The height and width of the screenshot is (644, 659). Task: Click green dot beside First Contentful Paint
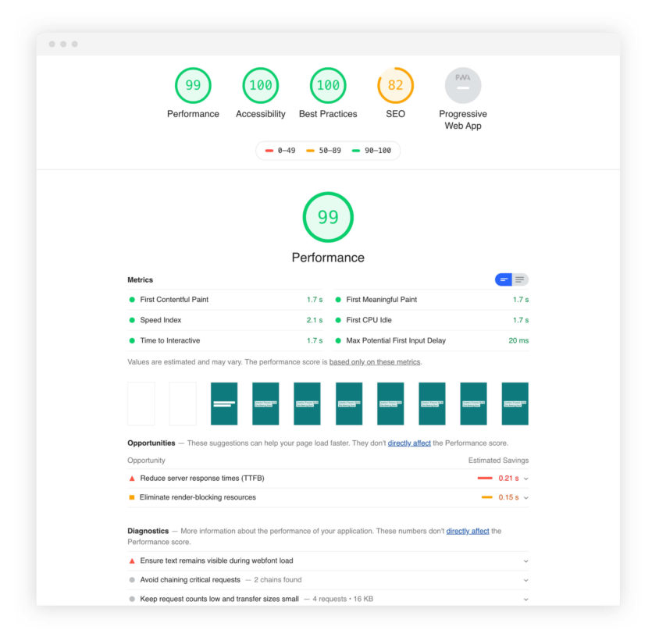(x=132, y=300)
